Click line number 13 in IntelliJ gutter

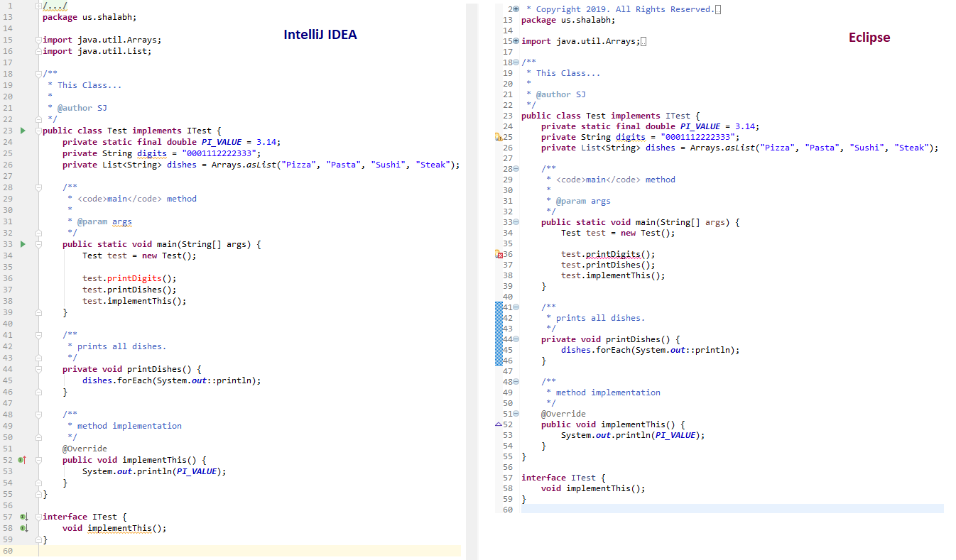[x=8, y=17]
